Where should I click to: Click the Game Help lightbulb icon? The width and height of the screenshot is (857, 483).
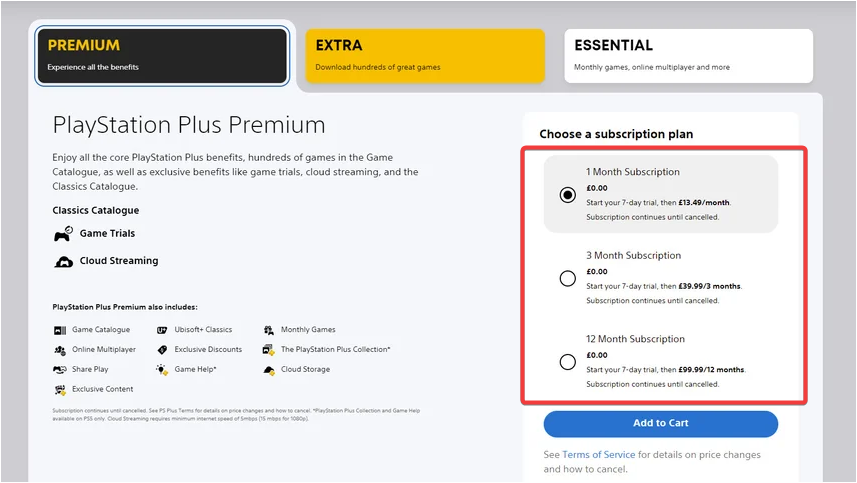(163, 370)
